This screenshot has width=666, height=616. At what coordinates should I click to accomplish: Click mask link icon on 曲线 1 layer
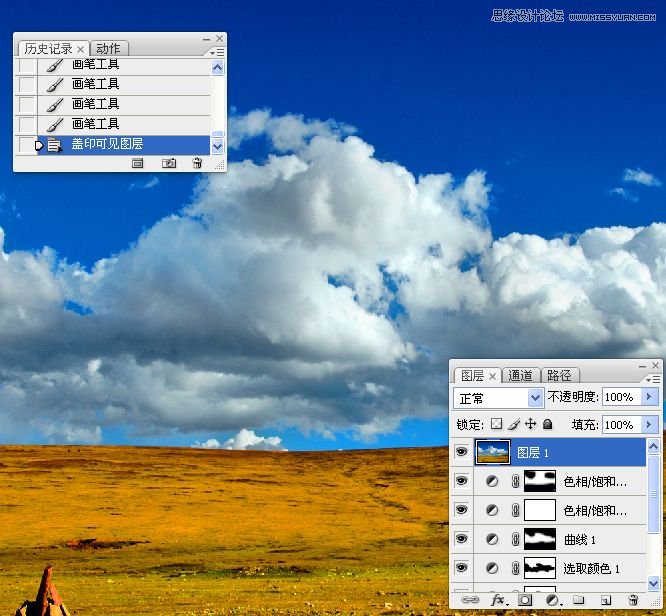(515, 539)
